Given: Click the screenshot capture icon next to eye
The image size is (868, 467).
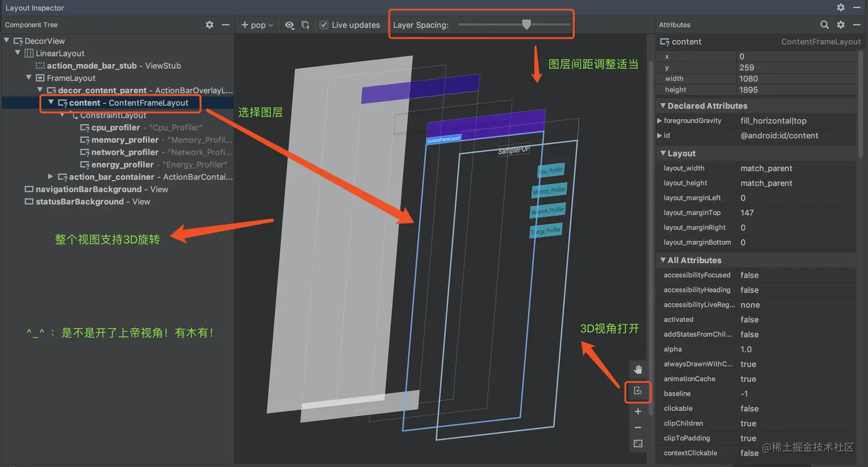Looking at the screenshot, I should point(305,25).
